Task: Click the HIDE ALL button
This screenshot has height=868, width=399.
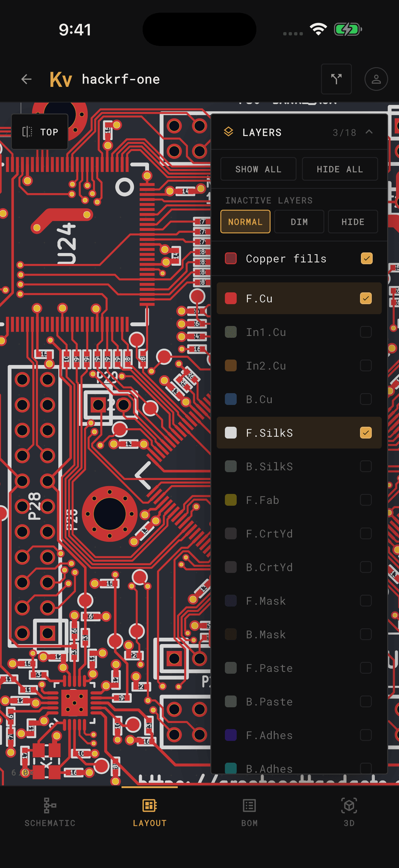Action: tap(340, 169)
